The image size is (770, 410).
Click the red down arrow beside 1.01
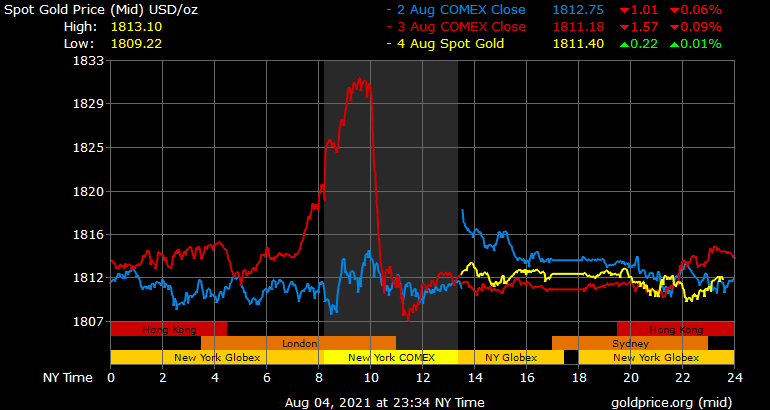tap(624, 10)
